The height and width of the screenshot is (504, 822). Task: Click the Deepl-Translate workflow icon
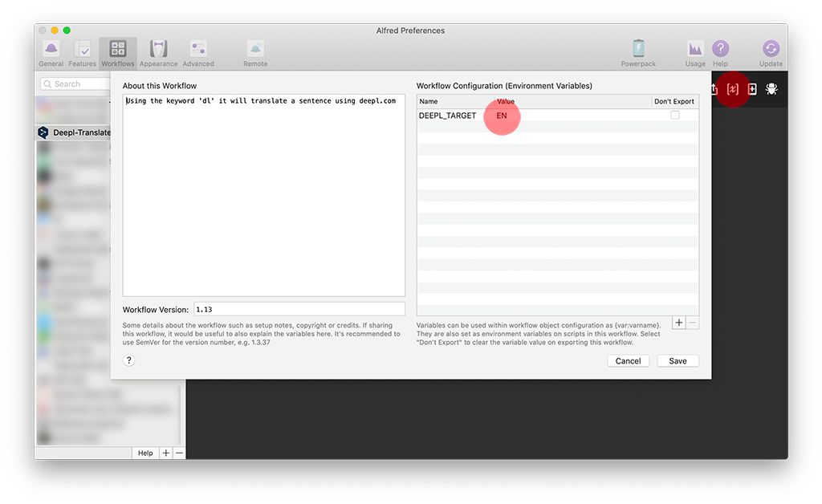click(x=43, y=132)
